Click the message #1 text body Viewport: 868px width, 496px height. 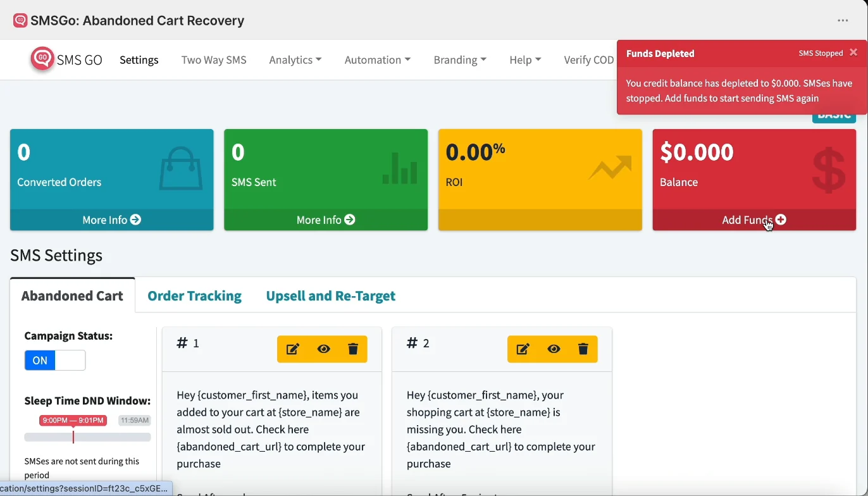271,430
